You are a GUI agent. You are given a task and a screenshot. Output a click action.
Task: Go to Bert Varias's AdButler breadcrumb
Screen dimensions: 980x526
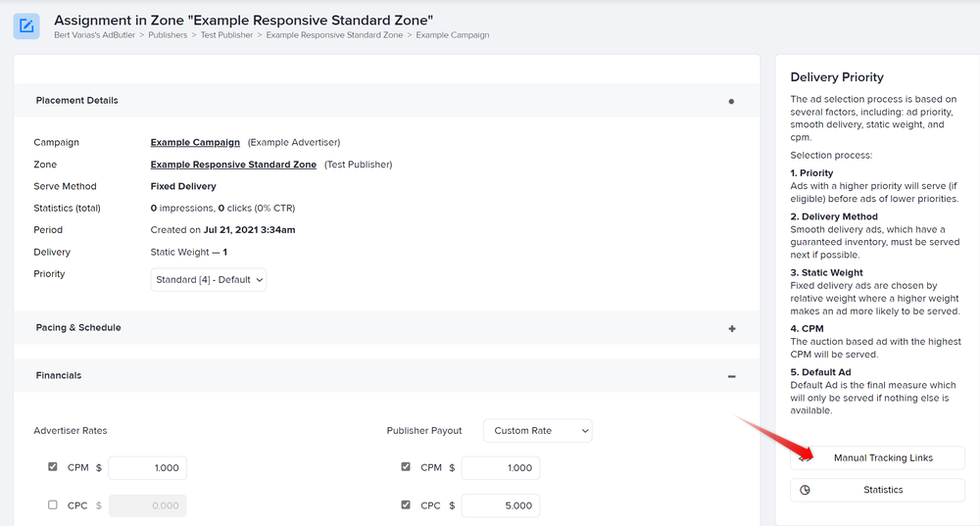click(x=94, y=35)
